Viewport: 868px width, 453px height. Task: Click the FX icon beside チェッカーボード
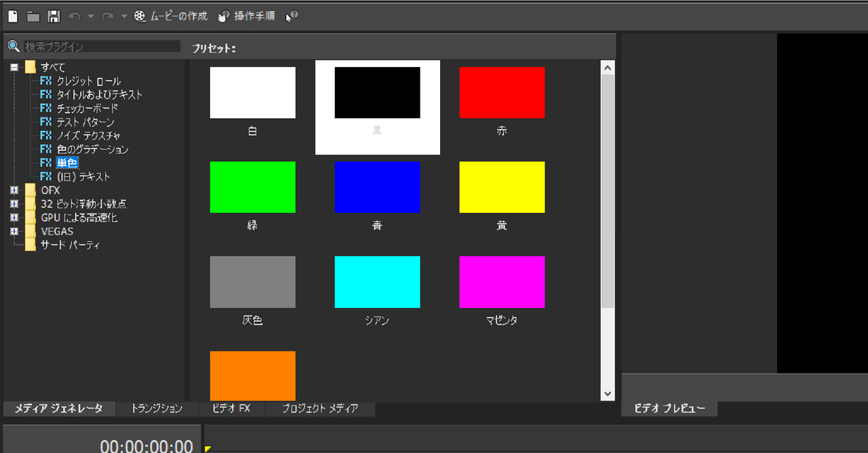[46, 109]
